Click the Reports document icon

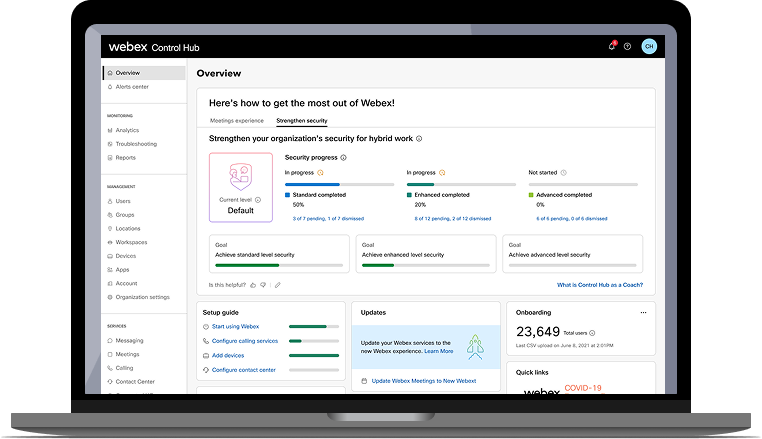click(110, 158)
